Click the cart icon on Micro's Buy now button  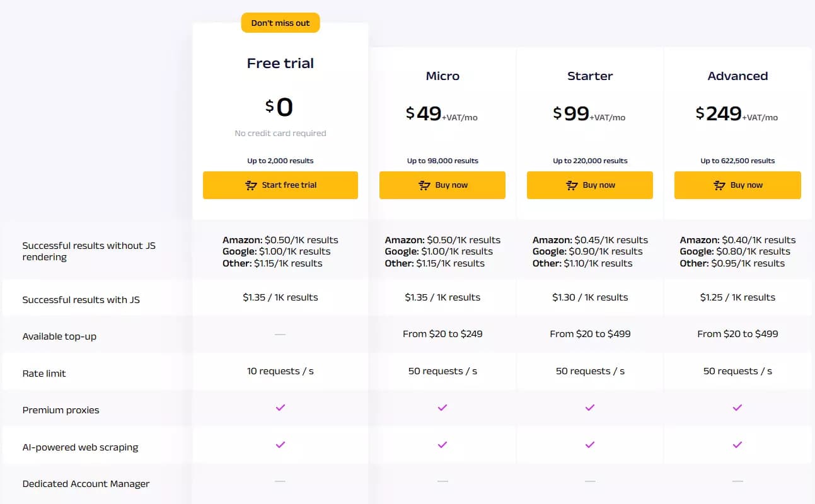424,185
